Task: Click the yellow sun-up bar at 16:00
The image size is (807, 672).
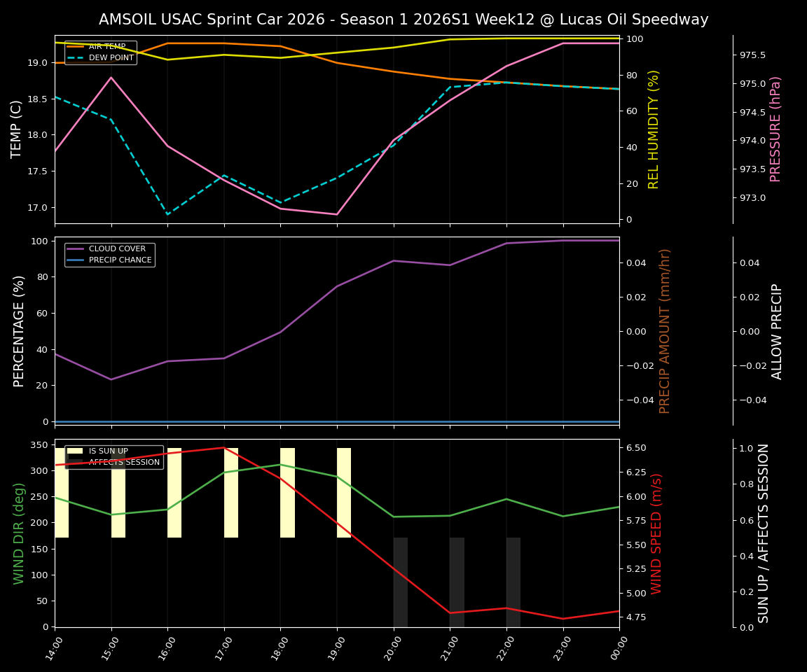Action: 174,490
